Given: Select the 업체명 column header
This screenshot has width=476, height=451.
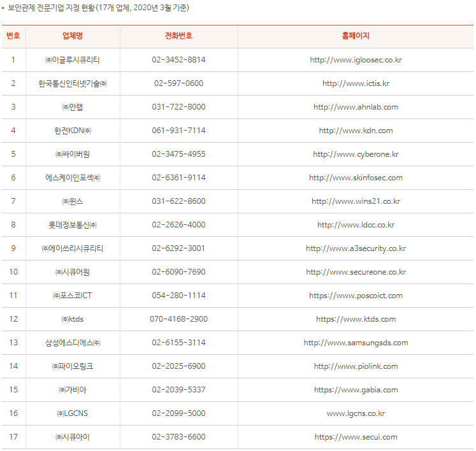Looking at the screenshot, I should [73, 36].
